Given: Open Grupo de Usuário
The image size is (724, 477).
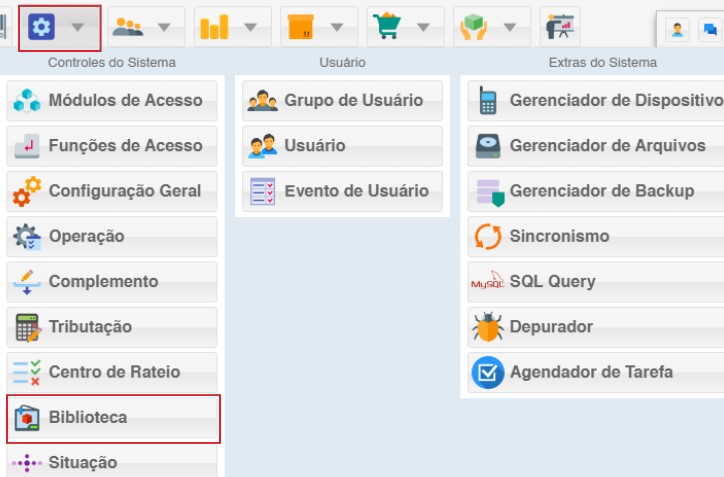Looking at the screenshot, I should [341, 101].
